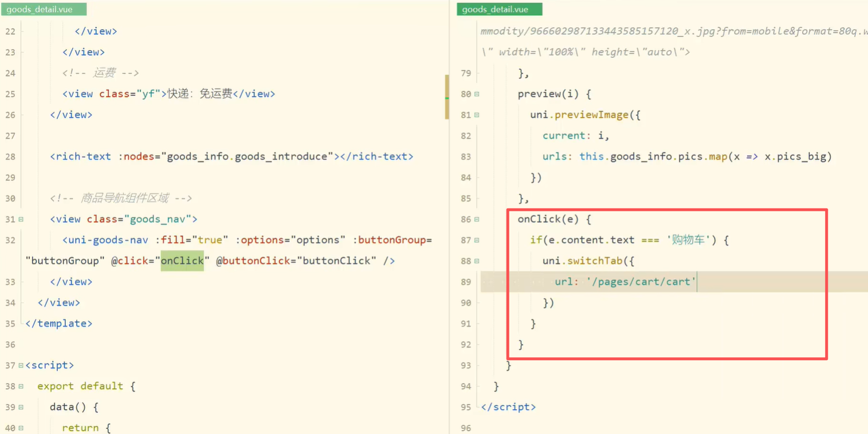Collapse the if statement fold at line 87
Viewport: 868px width, 434px height.
point(477,240)
